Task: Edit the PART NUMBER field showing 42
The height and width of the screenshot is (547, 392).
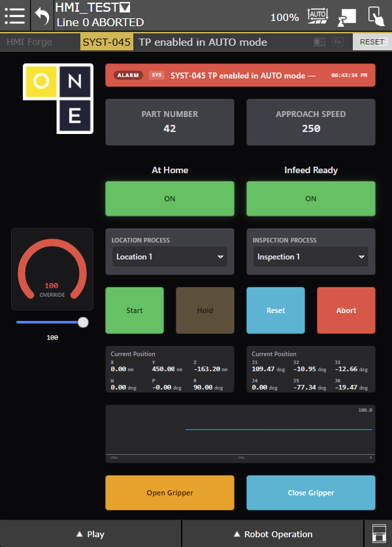Action: click(x=170, y=122)
